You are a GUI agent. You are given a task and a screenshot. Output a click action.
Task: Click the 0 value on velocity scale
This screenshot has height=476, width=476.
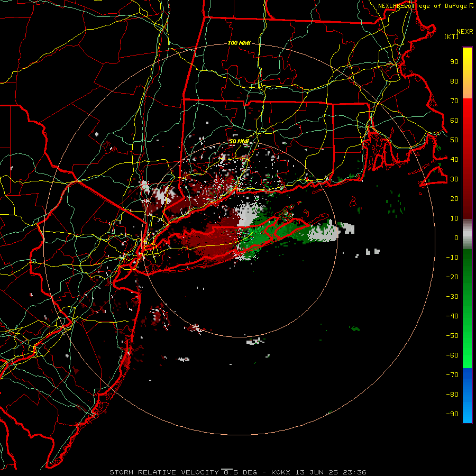click(456, 237)
